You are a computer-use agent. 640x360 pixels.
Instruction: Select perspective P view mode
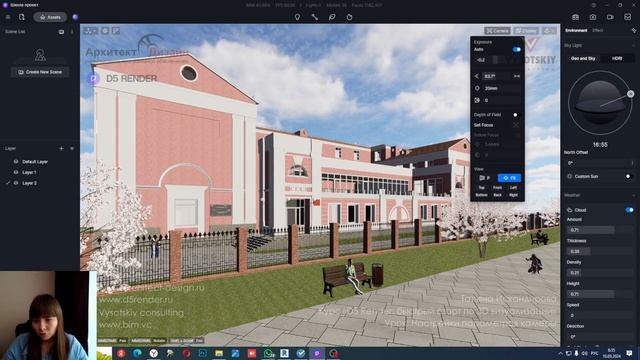click(x=484, y=178)
